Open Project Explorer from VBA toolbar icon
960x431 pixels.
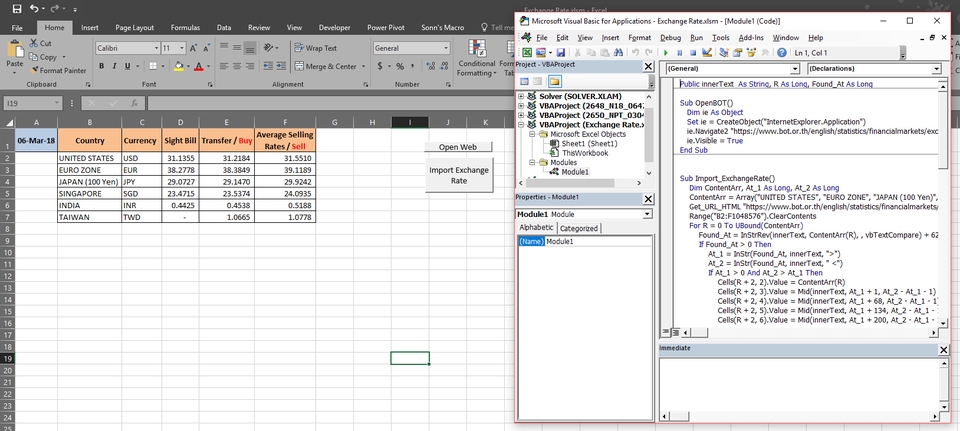click(724, 53)
